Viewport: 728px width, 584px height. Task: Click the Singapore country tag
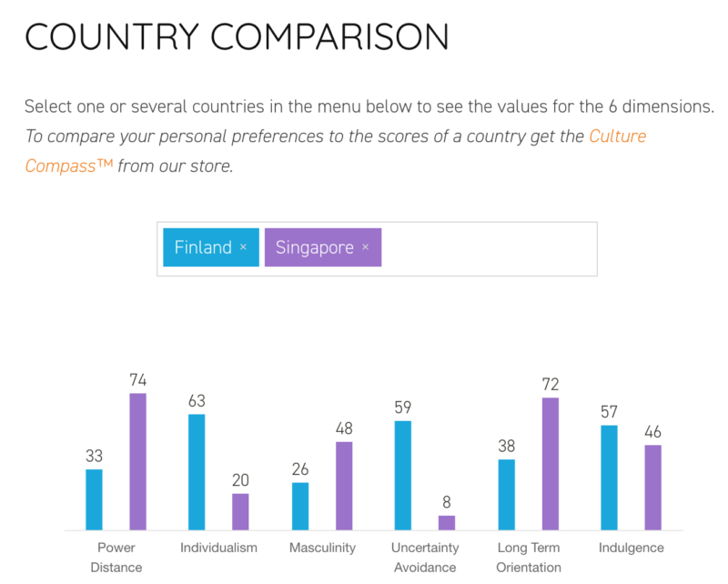point(314,247)
